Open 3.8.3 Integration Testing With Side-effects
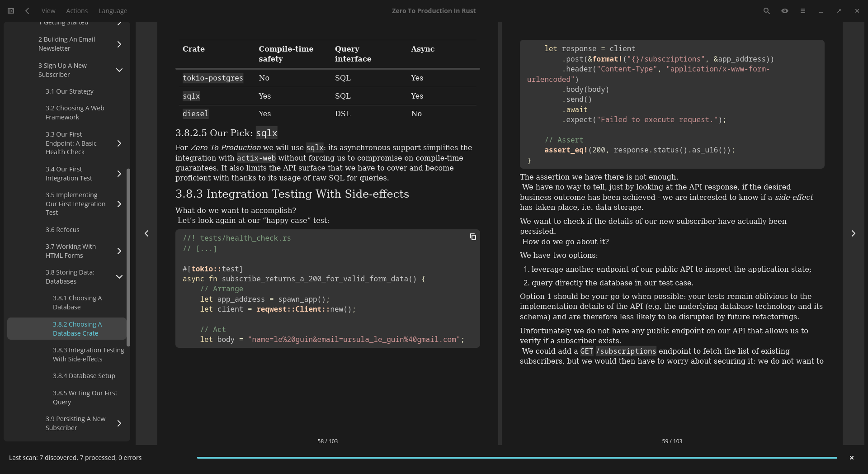This screenshot has width=868, height=474. (x=89, y=355)
